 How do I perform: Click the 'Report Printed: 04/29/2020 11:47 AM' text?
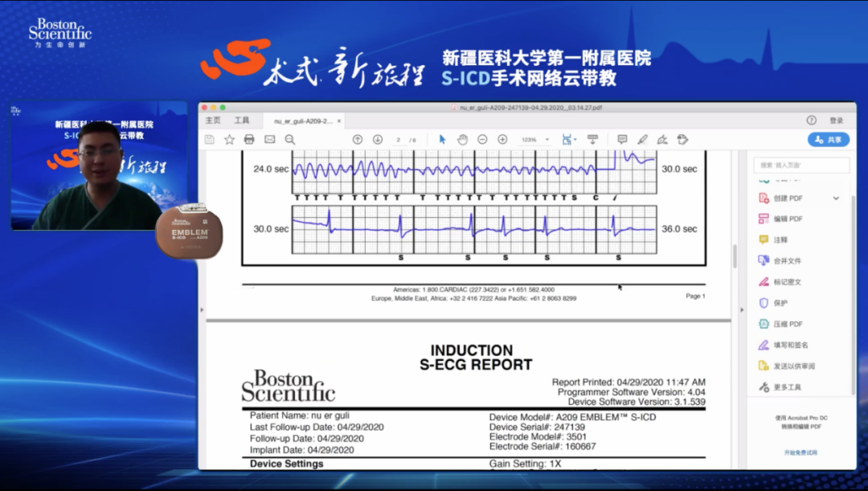pos(628,382)
